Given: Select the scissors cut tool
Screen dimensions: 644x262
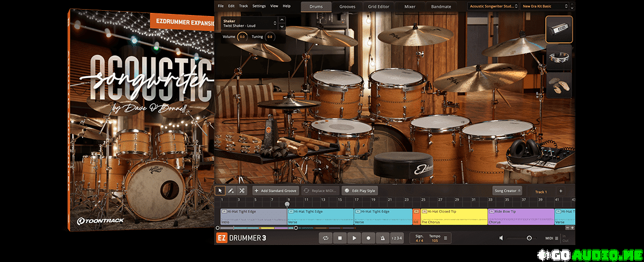Looking at the screenshot, I should [242, 191].
